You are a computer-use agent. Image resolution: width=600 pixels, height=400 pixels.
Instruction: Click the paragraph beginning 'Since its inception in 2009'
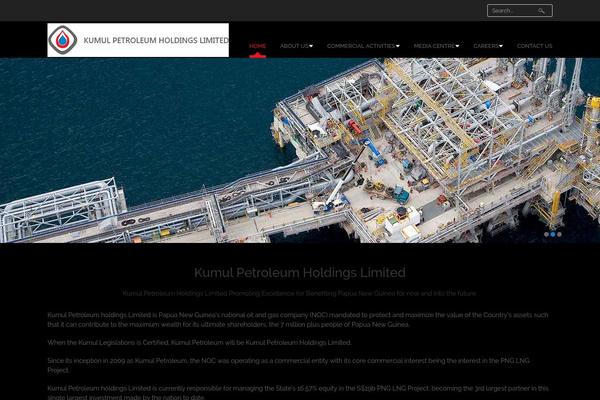pyautogui.click(x=289, y=365)
